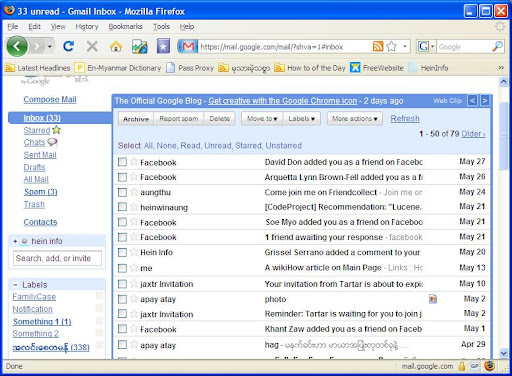
Task: Open the History menu
Action: [87, 27]
